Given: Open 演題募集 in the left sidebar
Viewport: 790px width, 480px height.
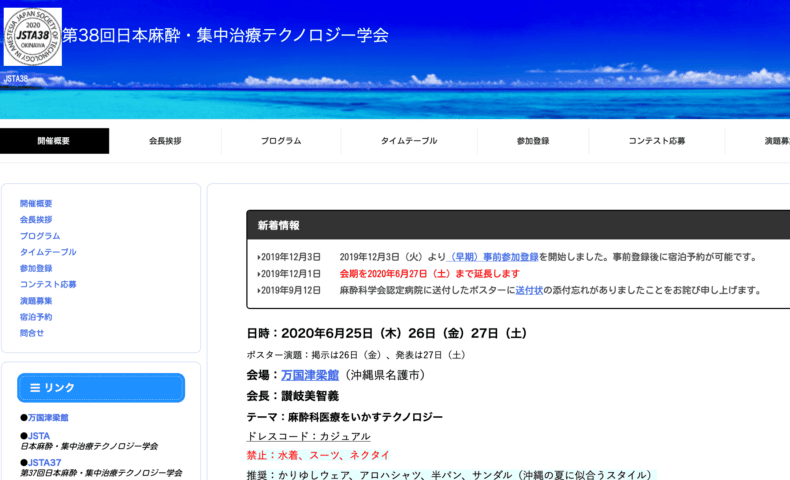Looking at the screenshot, I should pos(36,301).
